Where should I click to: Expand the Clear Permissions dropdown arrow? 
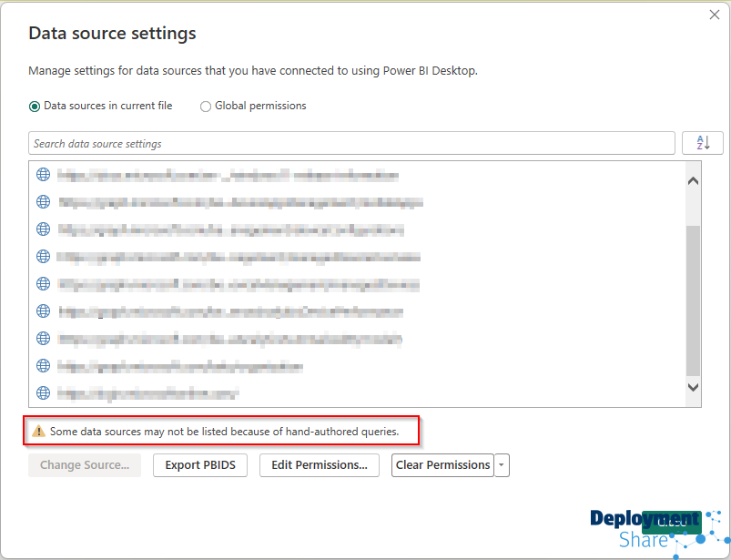click(x=503, y=465)
